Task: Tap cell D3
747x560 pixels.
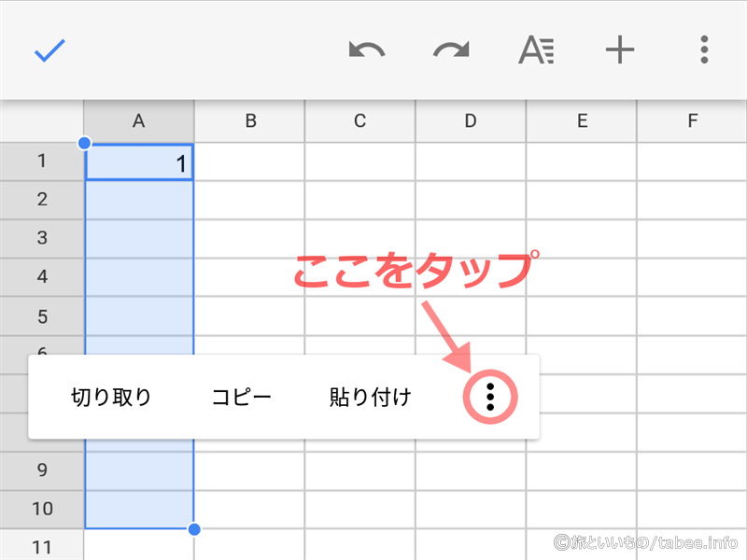Action: coord(471,239)
